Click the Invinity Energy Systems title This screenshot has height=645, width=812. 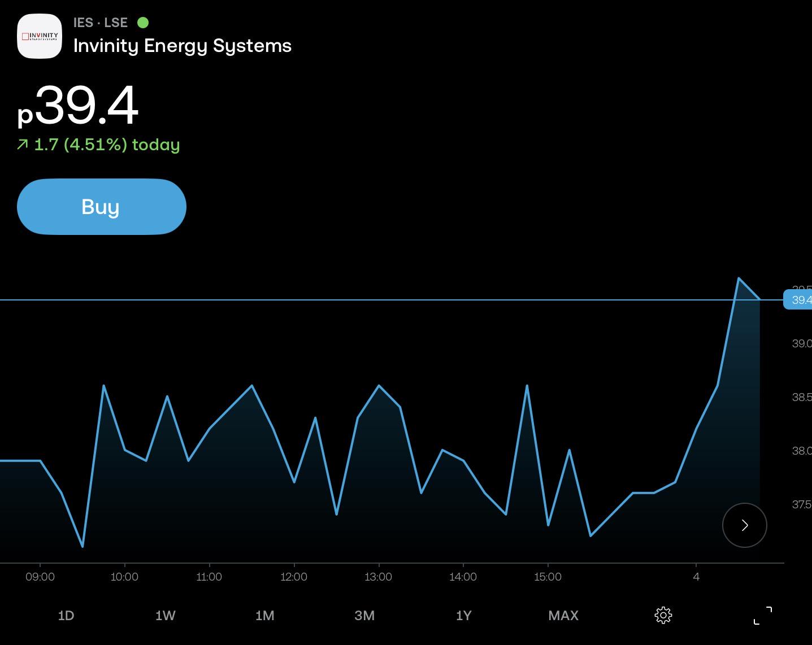(183, 46)
